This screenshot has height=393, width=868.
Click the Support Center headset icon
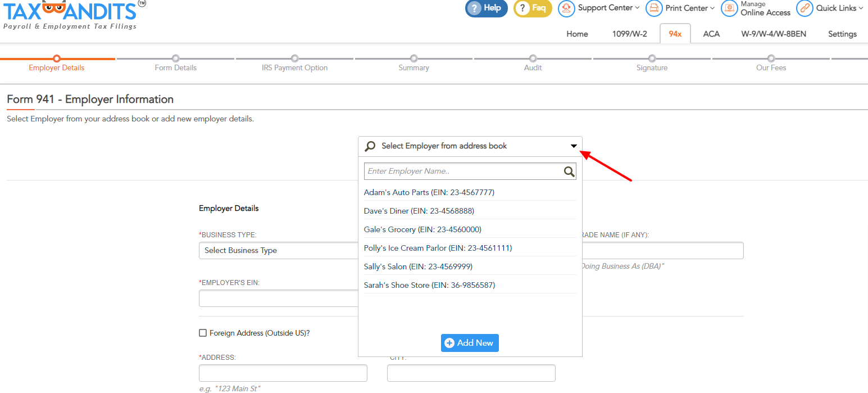pos(566,8)
